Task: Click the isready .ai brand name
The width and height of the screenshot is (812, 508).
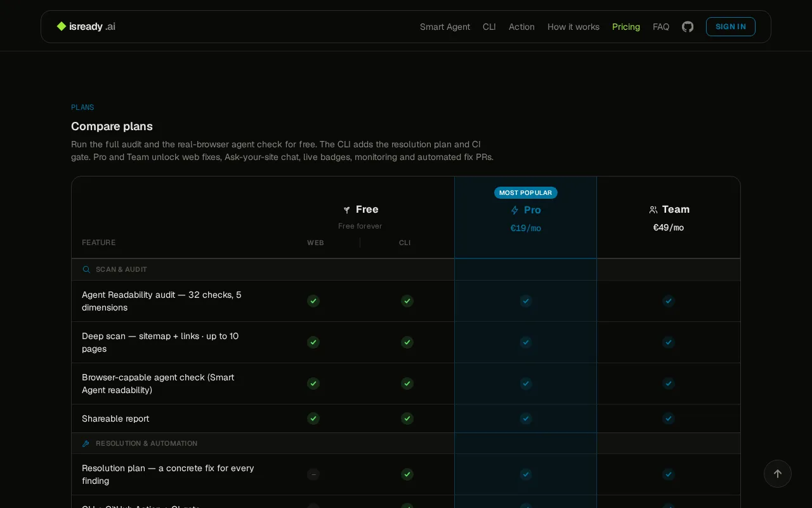Action: (x=93, y=27)
